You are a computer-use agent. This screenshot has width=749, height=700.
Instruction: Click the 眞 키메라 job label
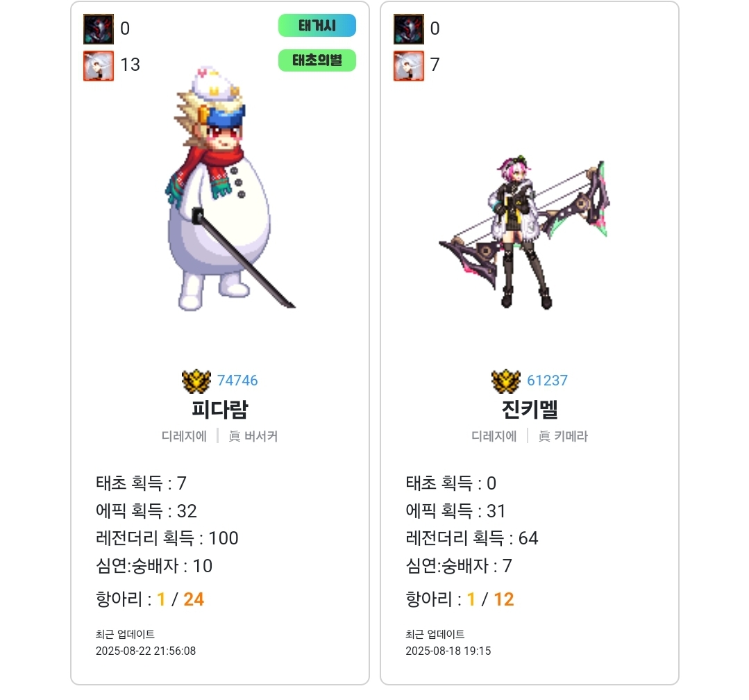tap(563, 436)
